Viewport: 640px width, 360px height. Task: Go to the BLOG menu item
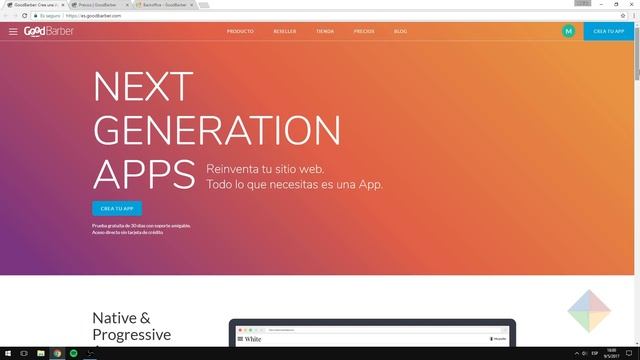point(400,31)
